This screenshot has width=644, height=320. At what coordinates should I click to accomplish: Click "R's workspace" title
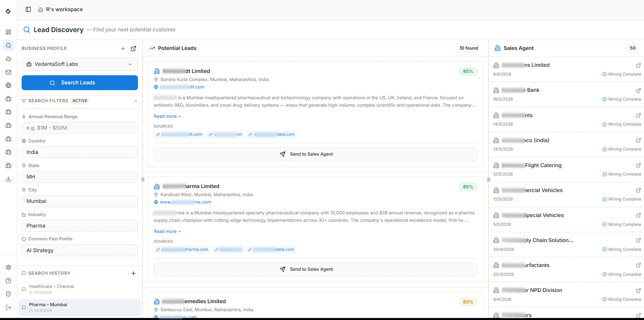pyautogui.click(x=64, y=10)
